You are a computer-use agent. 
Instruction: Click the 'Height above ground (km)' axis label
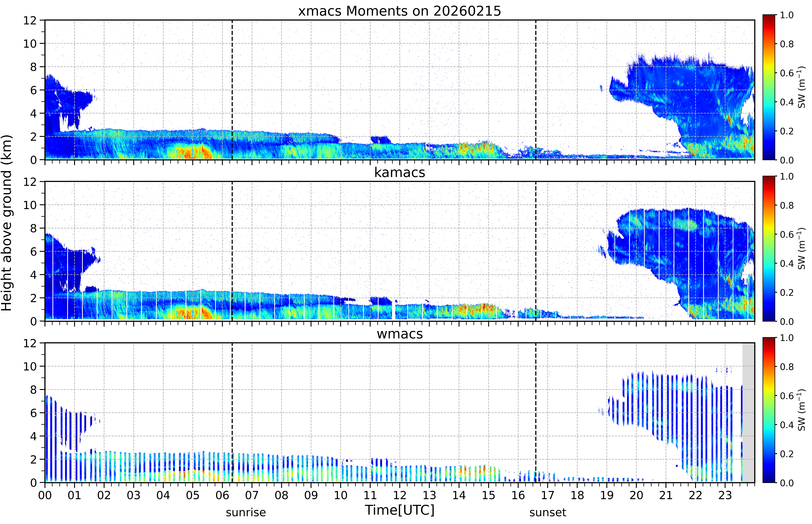pyautogui.click(x=7, y=223)
